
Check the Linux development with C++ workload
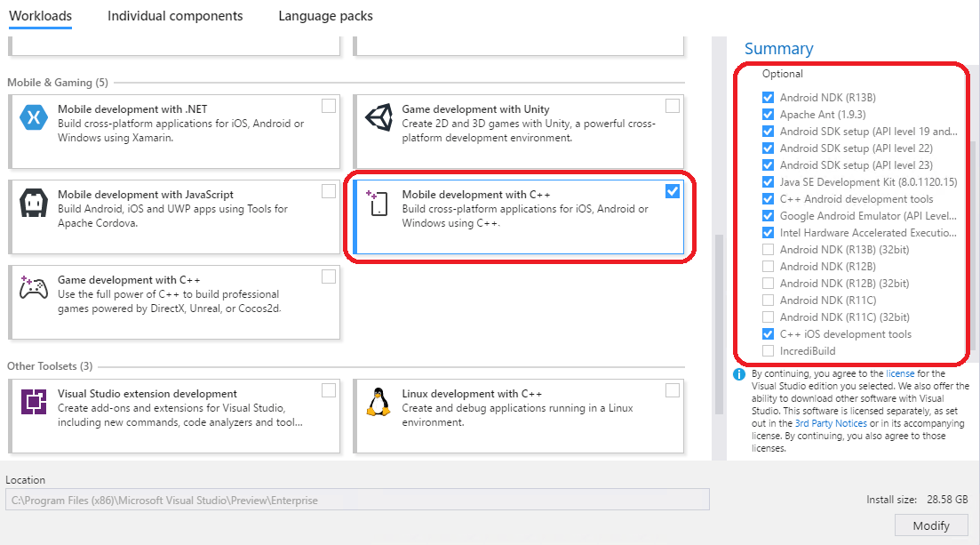click(x=673, y=390)
